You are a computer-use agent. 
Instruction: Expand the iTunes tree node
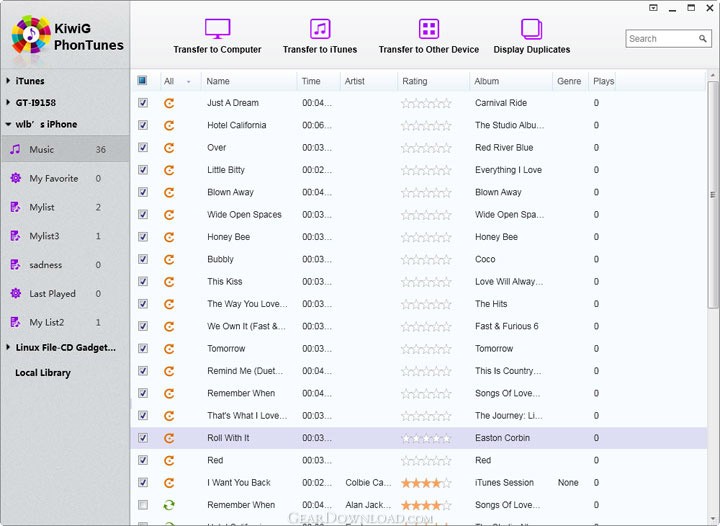tap(8, 81)
